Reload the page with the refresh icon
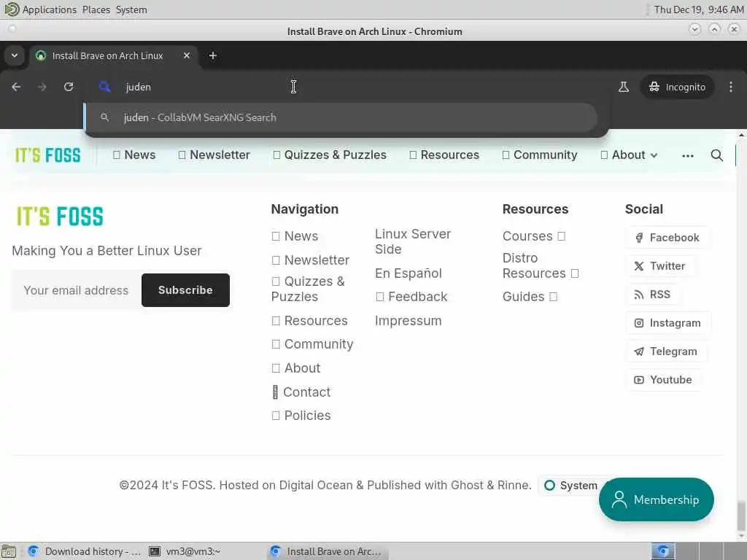 tap(69, 87)
